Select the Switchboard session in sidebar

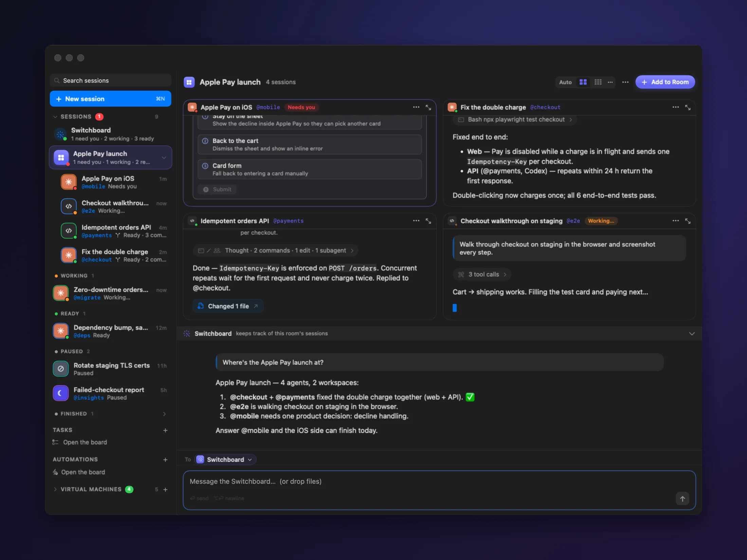tap(110, 134)
